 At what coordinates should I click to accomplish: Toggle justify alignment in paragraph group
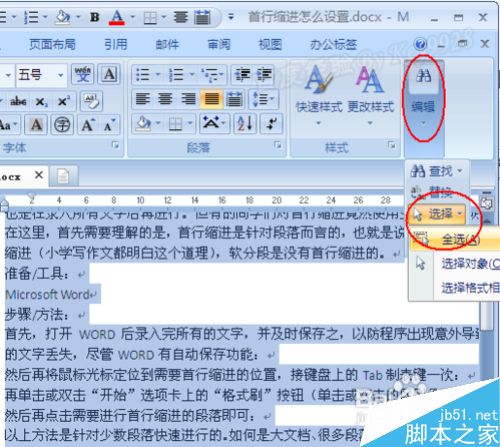click(211, 99)
